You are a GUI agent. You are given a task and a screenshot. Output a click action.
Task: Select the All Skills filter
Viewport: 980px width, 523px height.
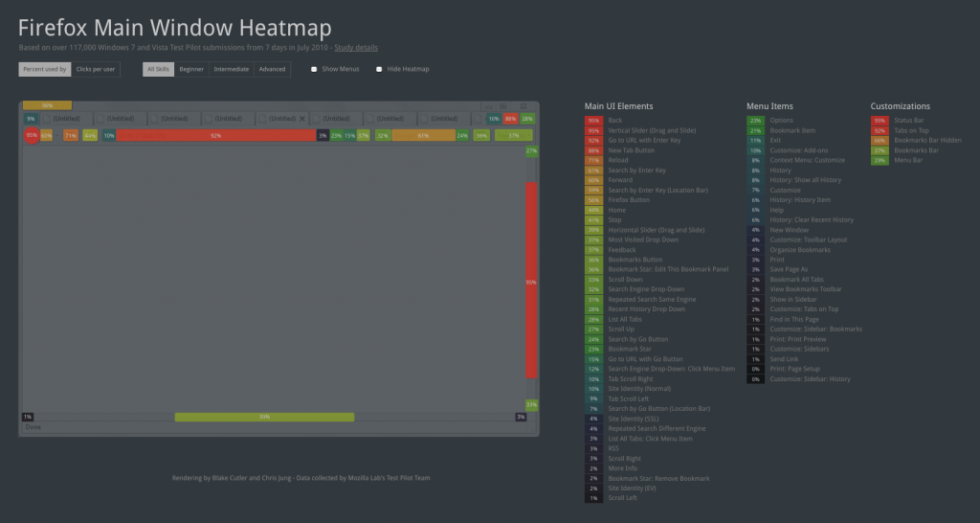pyautogui.click(x=158, y=69)
